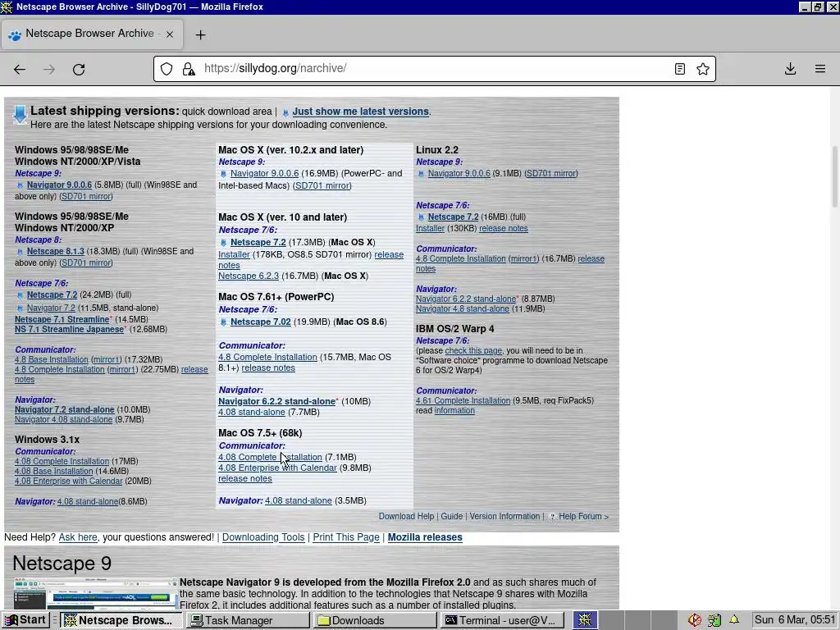This screenshot has height=630, width=840.
Task: Switch to the Downloads window in taskbar
Action: [376, 620]
